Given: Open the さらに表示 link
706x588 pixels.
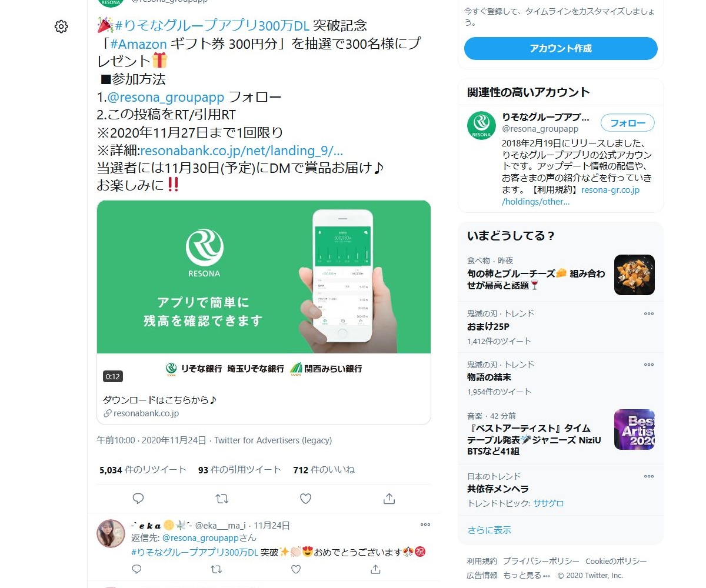Looking at the screenshot, I should [489, 530].
